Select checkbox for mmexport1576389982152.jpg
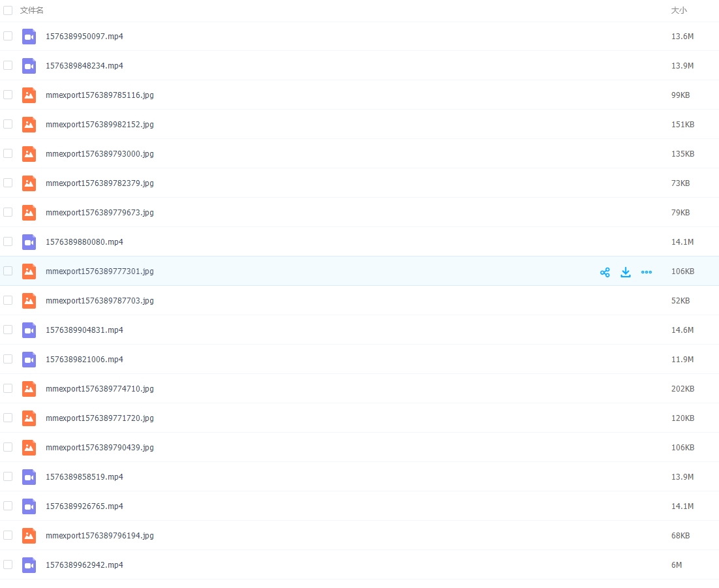Viewport: 719px width, 588px height. pyautogui.click(x=8, y=124)
